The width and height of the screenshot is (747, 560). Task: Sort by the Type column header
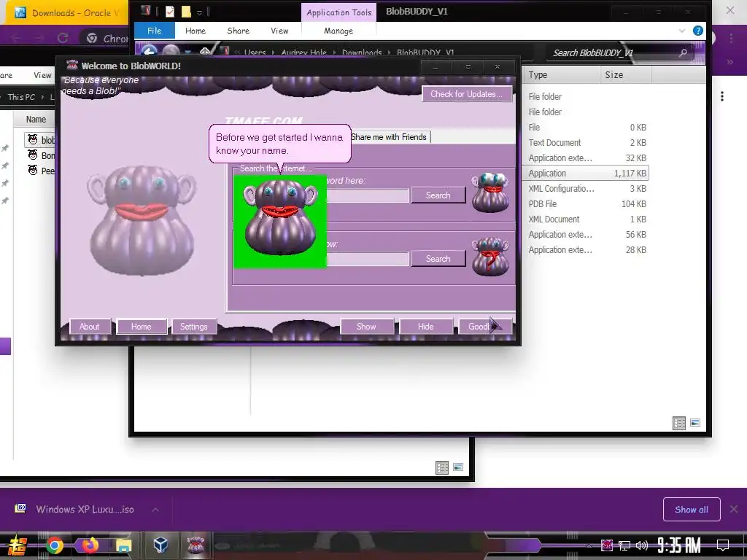pyautogui.click(x=562, y=75)
